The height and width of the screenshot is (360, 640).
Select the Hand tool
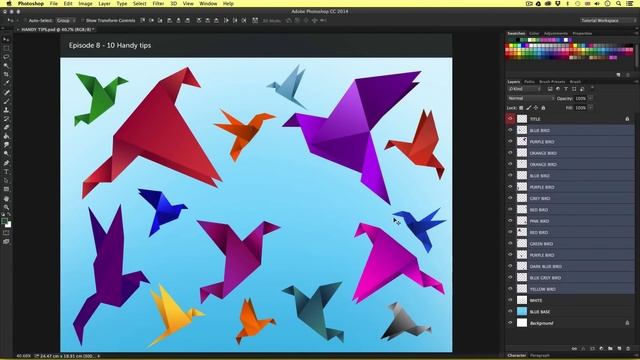pos(6,199)
